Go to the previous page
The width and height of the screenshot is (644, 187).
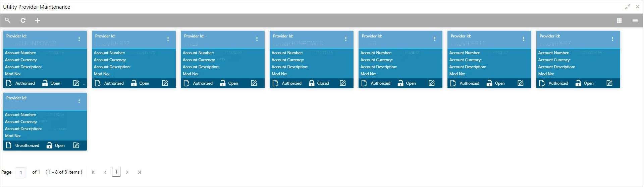(105, 172)
